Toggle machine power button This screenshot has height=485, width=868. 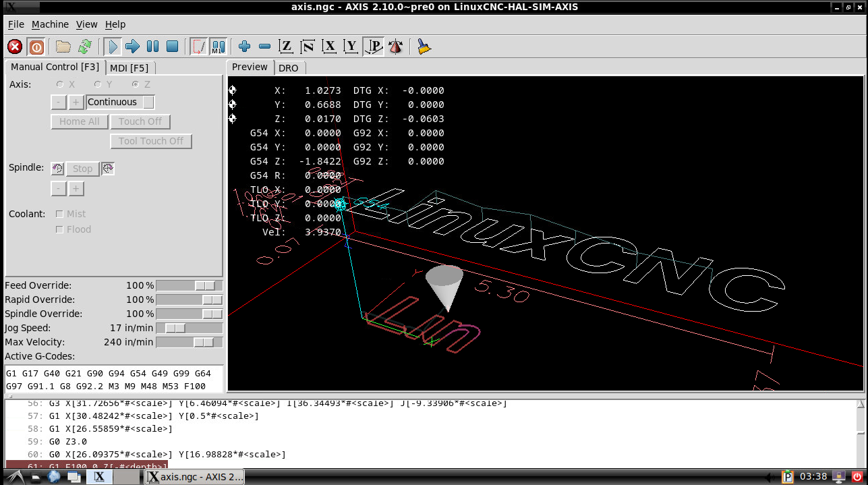[36, 47]
